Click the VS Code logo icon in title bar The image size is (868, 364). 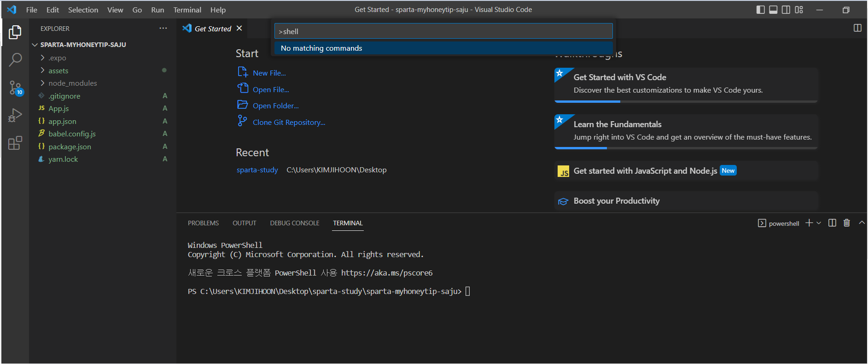pos(12,10)
